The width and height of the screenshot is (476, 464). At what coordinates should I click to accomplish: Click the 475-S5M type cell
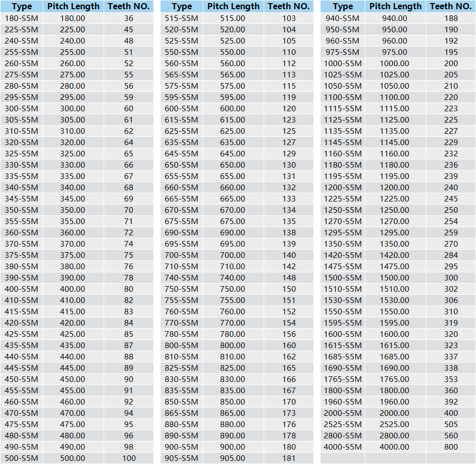point(22,424)
